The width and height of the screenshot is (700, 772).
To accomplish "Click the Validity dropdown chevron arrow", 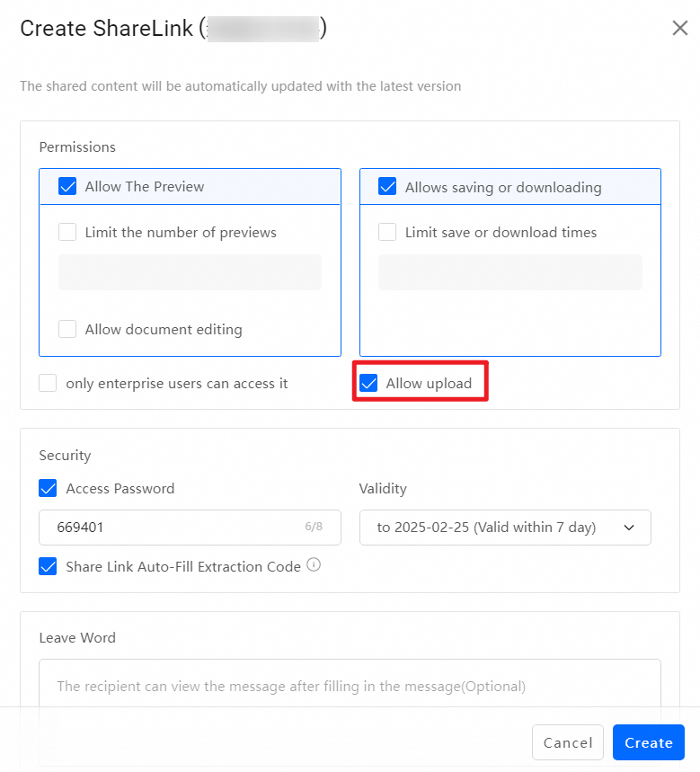I will pos(629,528).
